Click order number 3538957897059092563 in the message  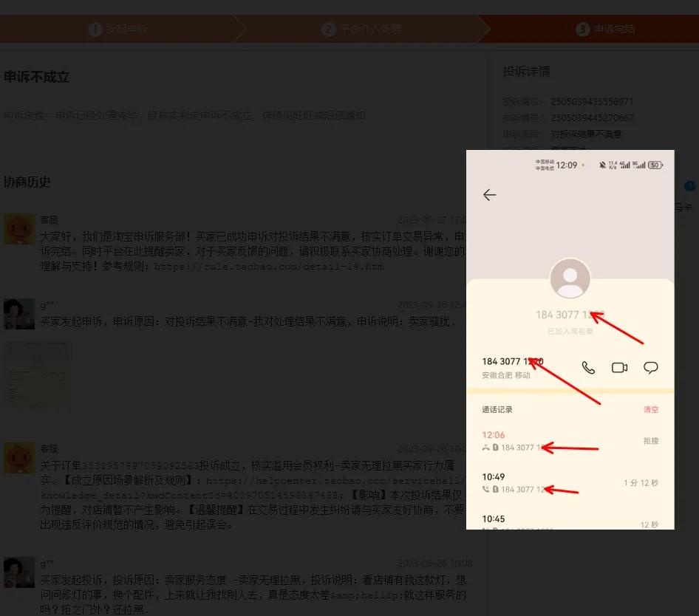pyautogui.click(x=140, y=466)
